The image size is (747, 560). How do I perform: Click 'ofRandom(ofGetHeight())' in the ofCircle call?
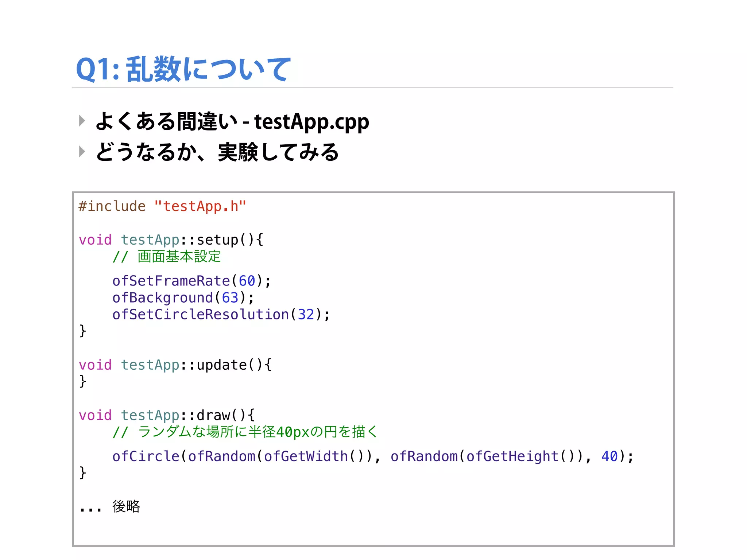[487, 456]
